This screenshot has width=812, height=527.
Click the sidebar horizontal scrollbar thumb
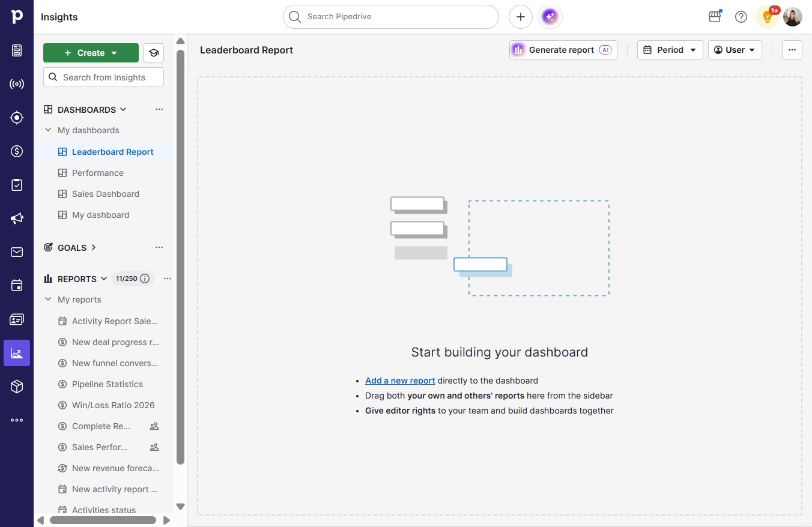tap(103, 520)
